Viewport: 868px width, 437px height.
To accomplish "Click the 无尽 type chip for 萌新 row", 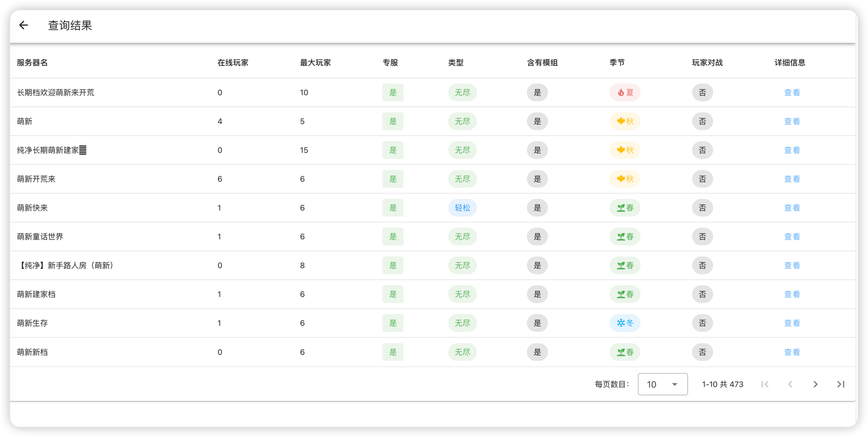I will pyautogui.click(x=462, y=121).
